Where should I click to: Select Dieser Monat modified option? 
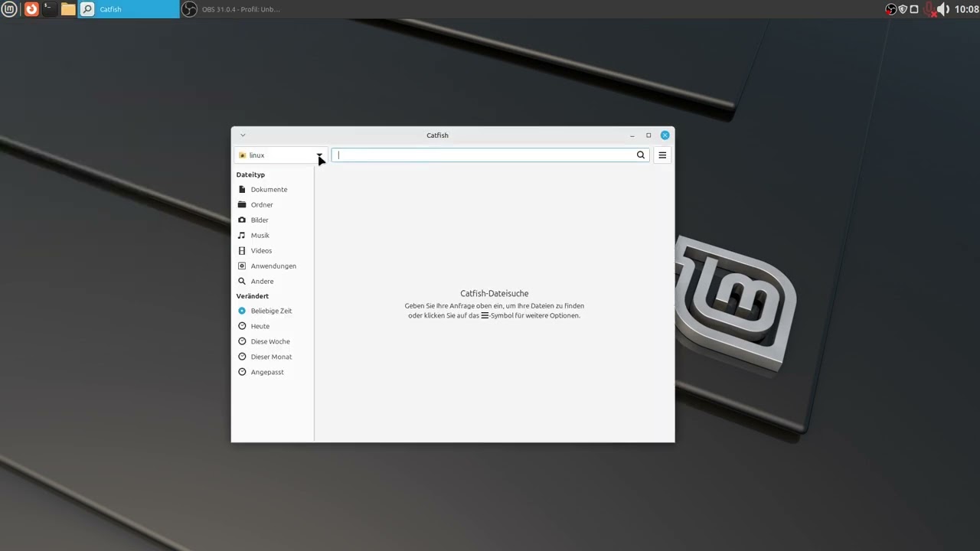[x=272, y=357]
